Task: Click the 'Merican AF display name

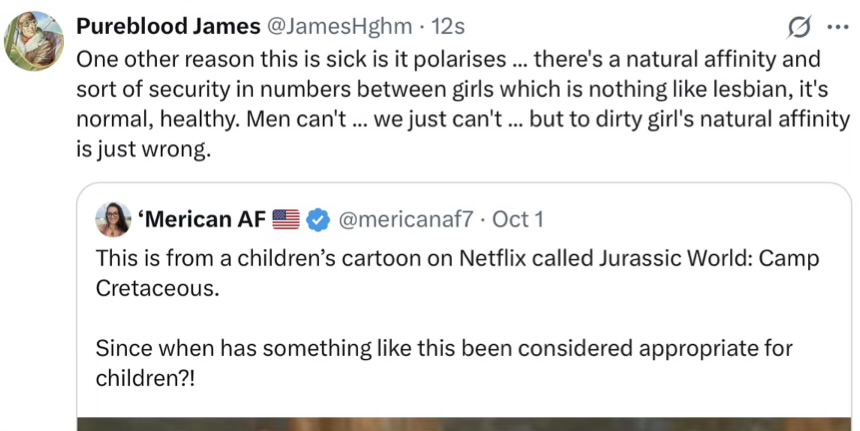Action: 199,217
